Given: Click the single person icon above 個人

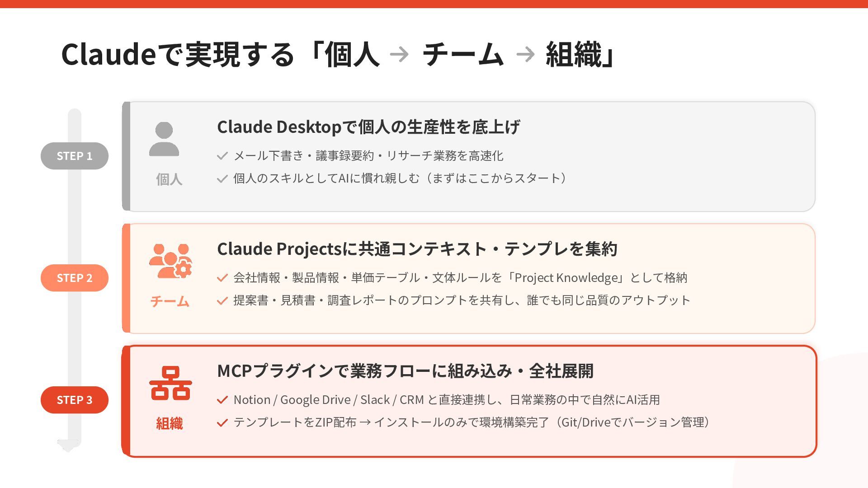Looking at the screenshot, I should pos(164,139).
